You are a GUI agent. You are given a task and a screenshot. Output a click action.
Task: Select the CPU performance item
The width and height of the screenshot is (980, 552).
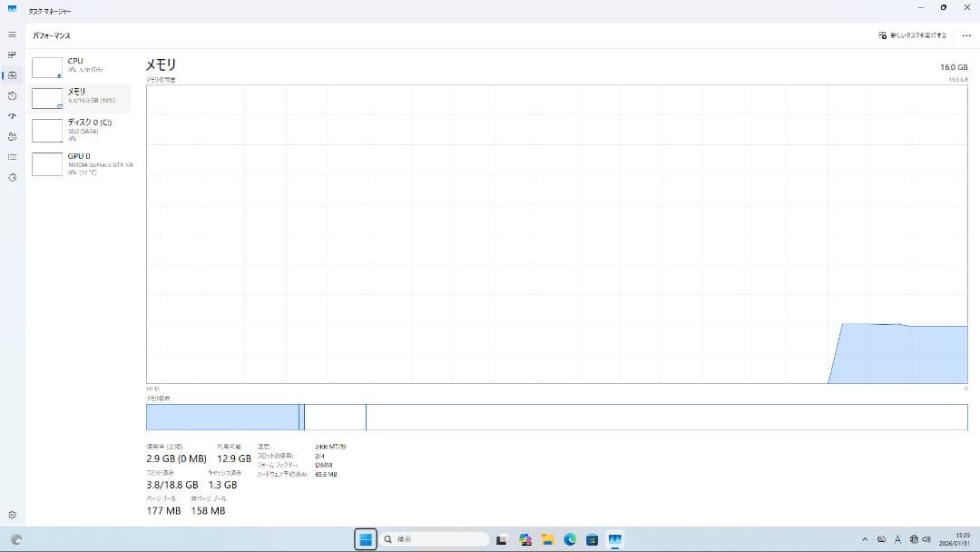pyautogui.click(x=81, y=67)
